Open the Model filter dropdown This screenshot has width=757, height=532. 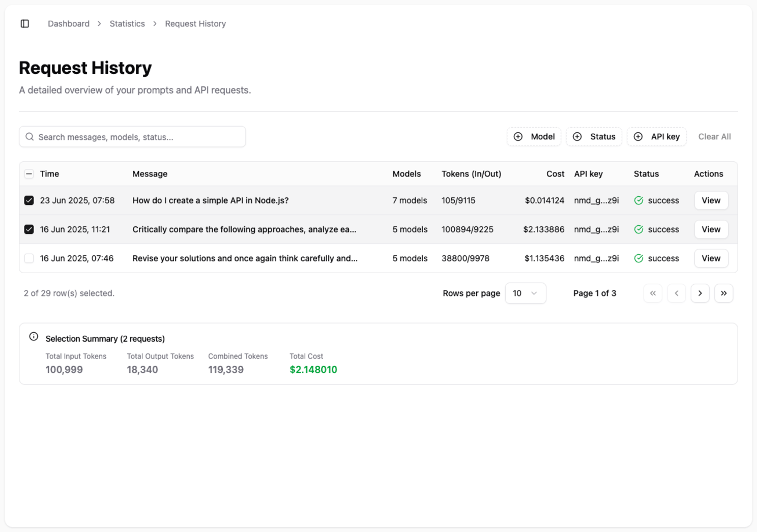pyautogui.click(x=534, y=137)
